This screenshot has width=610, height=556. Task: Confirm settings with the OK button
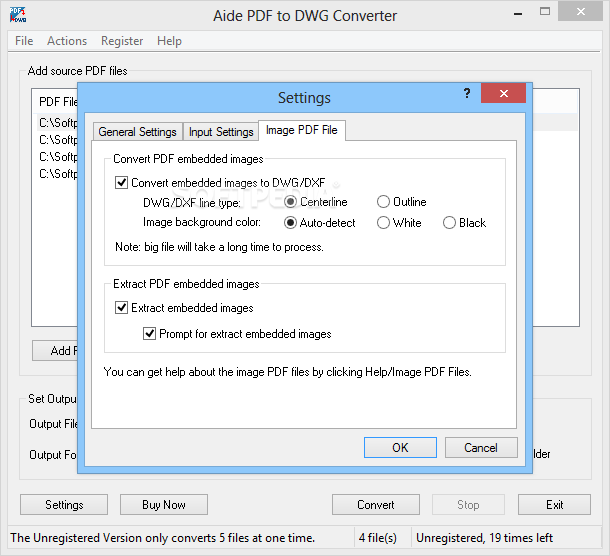coord(400,447)
